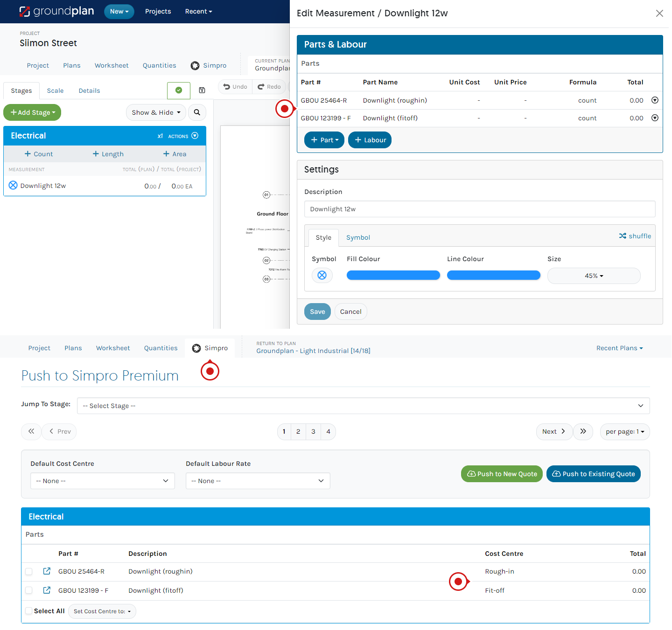The image size is (672, 630).
Task: Open the + Part dropdown
Action: click(x=324, y=140)
